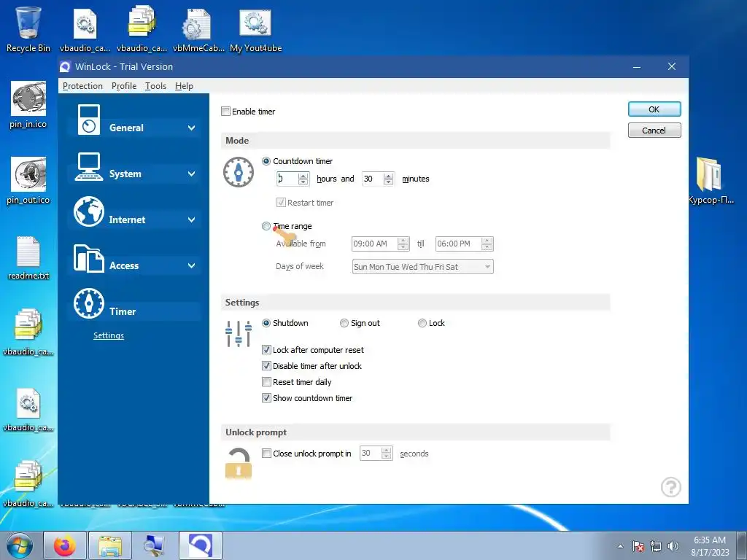Open the Help menu

184,86
